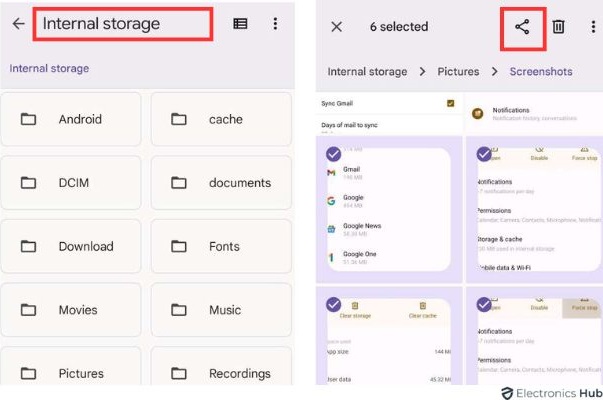Click chevron between Pictures and Screenshots

[x=495, y=72]
